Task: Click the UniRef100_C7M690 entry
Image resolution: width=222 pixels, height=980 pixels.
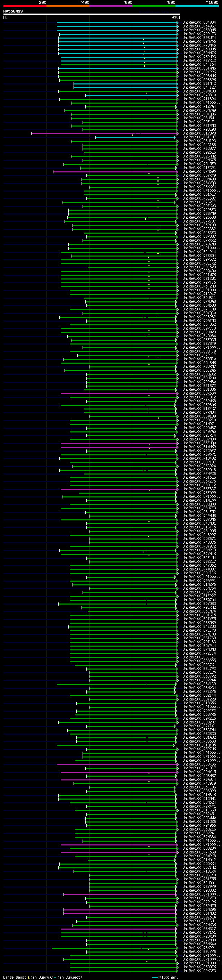Action: (199, 172)
